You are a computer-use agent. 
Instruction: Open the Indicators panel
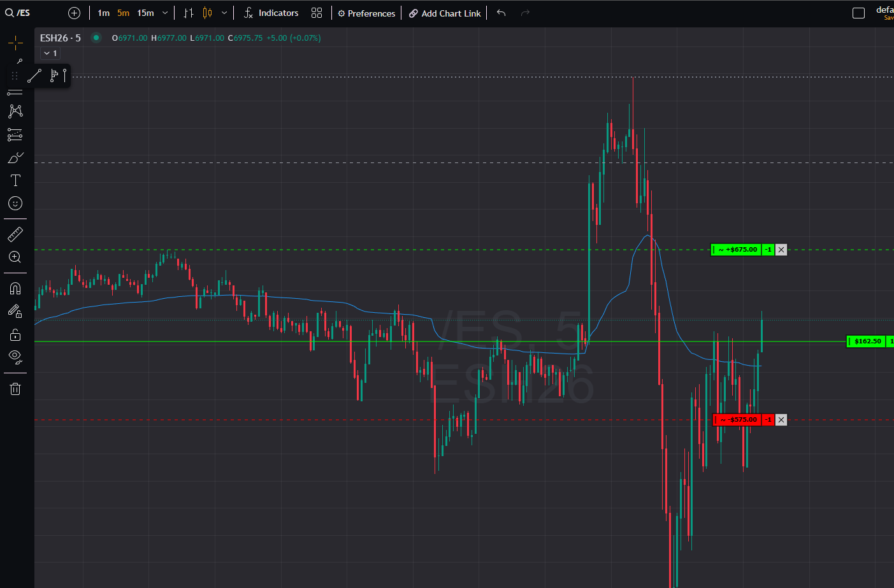coord(271,13)
